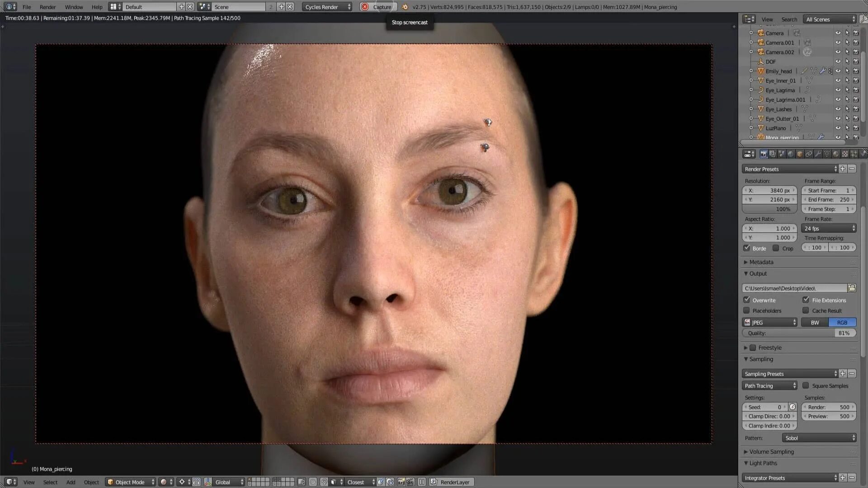This screenshot has height=488, width=868.
Task: Toggle visibility of Emily_head object
Action: [838, 71]
